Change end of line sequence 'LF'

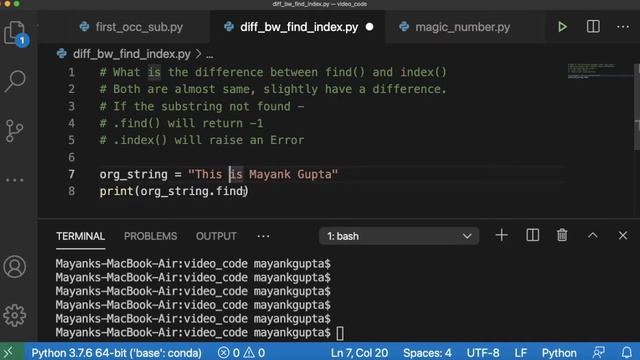tap(520, 353)
